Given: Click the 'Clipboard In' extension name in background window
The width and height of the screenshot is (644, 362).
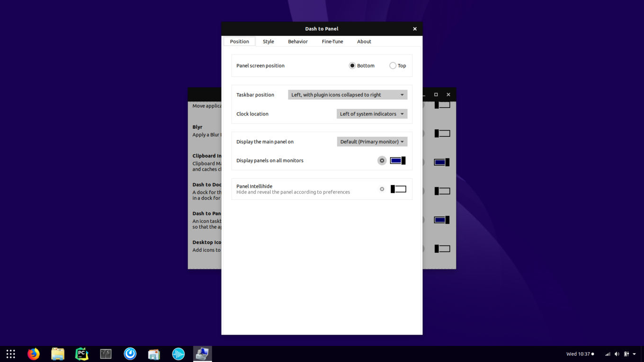Looking at the screenshot, I should pyautogui.click(x=207, y=156).
